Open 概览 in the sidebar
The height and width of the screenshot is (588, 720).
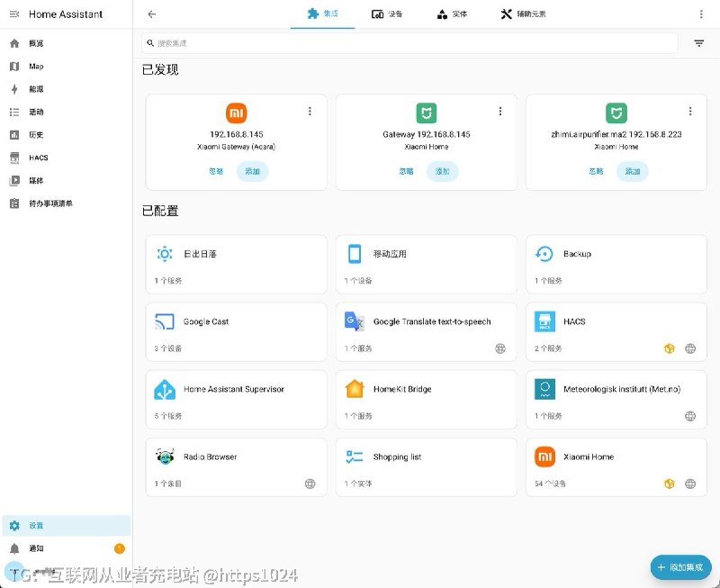pos(66,43)
